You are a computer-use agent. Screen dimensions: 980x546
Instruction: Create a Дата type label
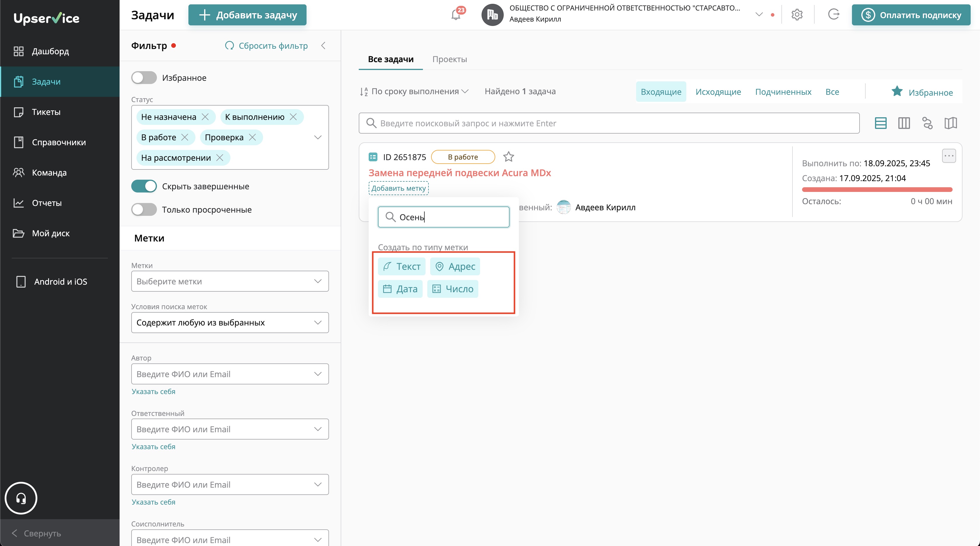pos(400,289)
